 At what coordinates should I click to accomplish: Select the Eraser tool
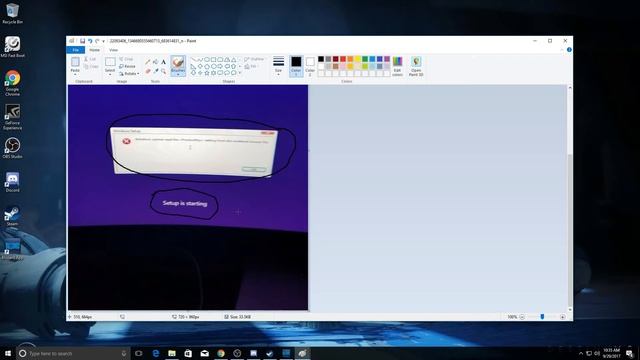click(x=148, y=71)
